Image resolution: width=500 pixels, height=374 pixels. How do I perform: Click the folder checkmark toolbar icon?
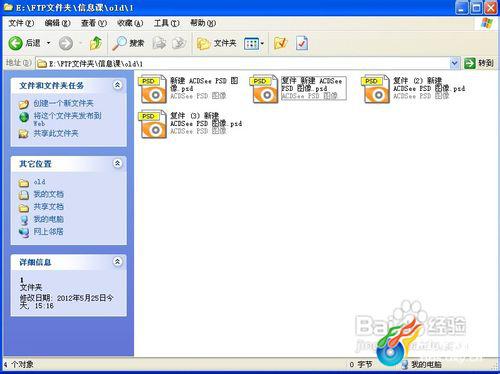pyautogui.click(x=280, y=43)
